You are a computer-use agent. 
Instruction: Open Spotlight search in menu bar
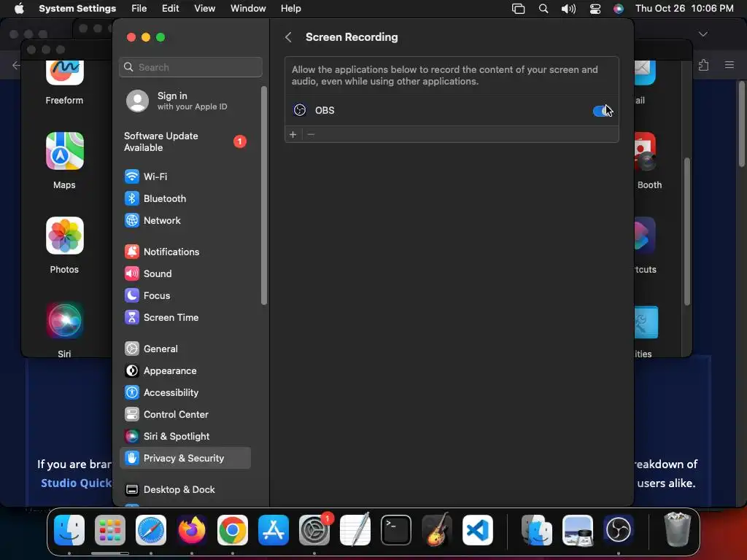coord(543,9)
